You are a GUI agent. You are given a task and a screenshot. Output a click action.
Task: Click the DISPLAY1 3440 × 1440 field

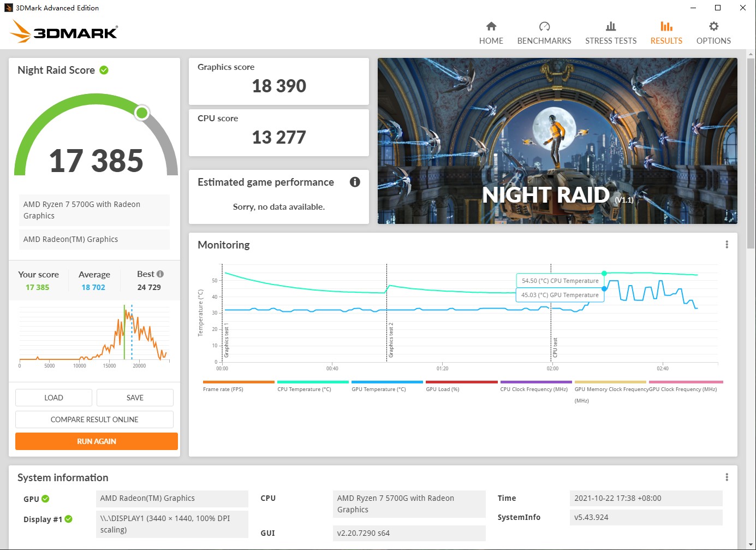point(172,524)
